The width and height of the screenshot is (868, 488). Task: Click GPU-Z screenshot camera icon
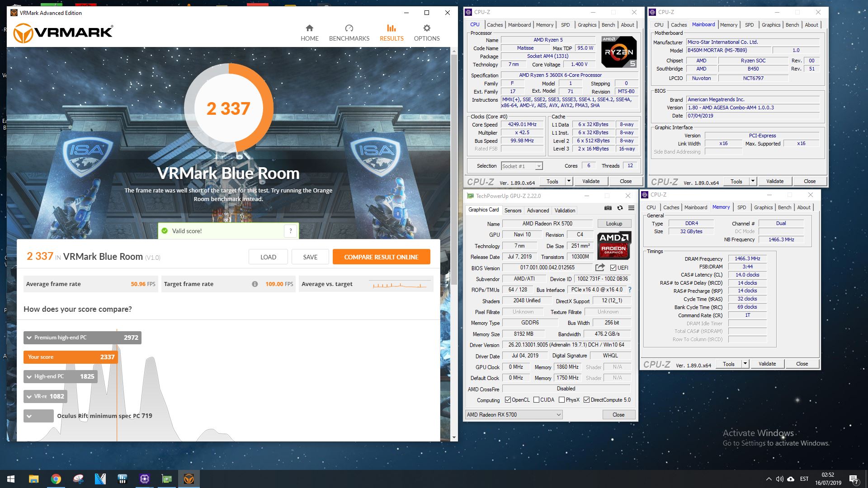click(x=608, y=208)
